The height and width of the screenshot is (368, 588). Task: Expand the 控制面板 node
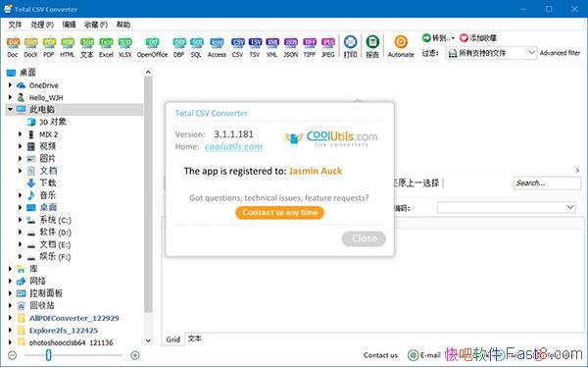pos(10,292)
